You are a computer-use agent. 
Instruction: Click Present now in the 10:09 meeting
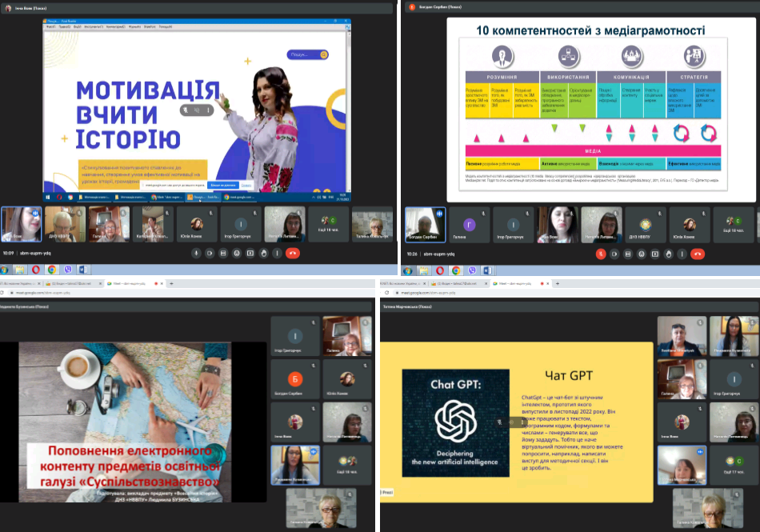point(250,253)
